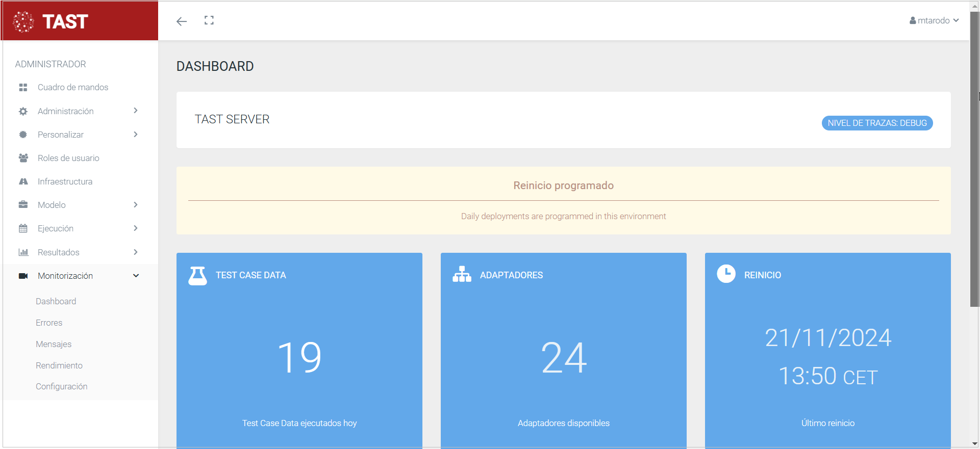Click the back arrow icon in header

(182, 21)
